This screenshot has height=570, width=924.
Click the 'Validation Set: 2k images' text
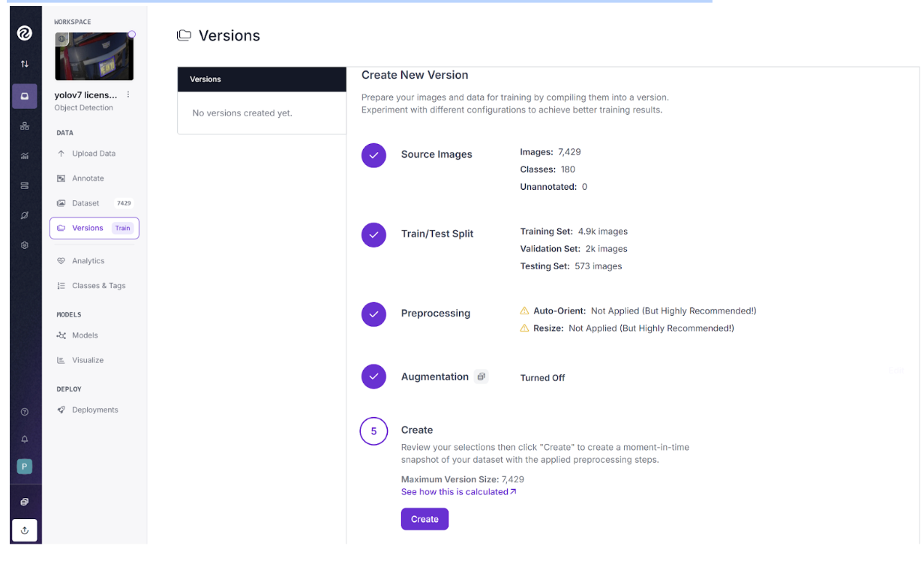(x=574, y=248)
